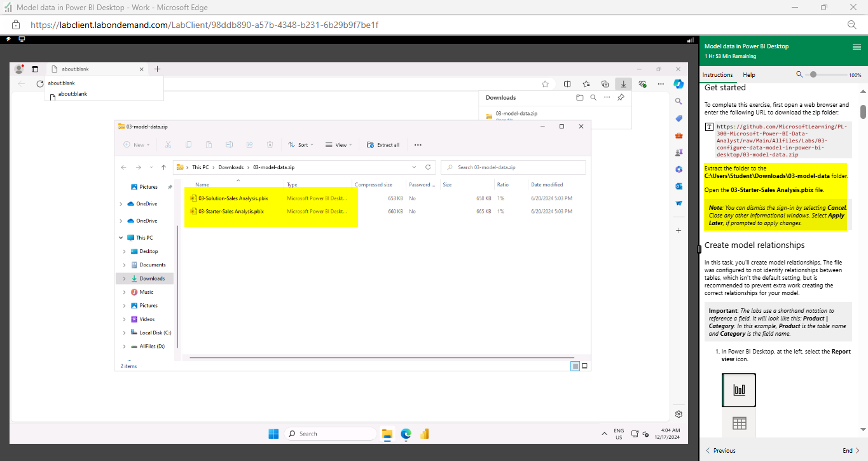Image resolution: width=868 pixels, height=461 pixels.
Task: Open a new Edge tab
Action: tap(158, 69)
